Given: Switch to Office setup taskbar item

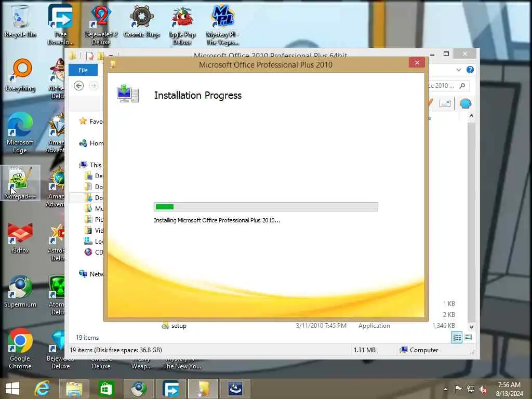Looking at the screenshot, I should (203, 389).
